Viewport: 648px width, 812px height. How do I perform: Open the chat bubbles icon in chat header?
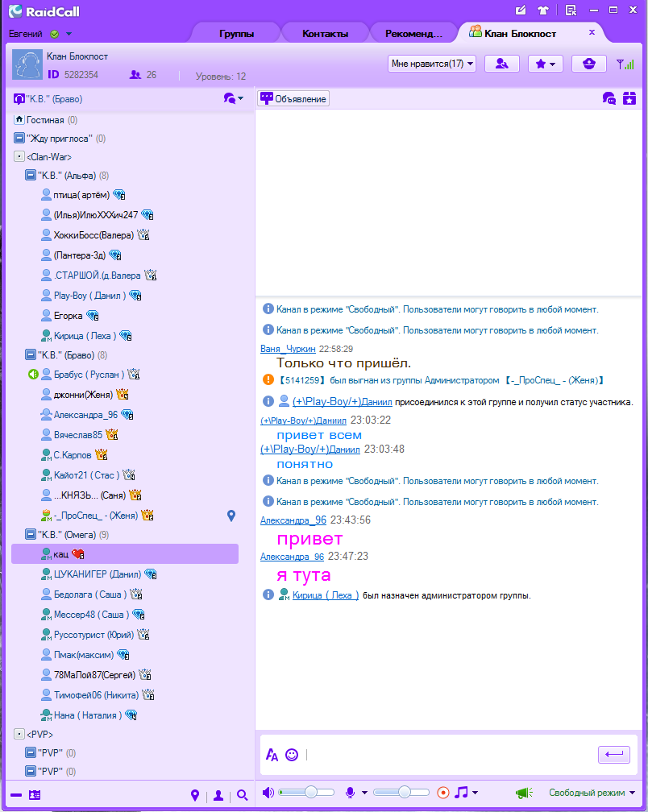[609, 98]
